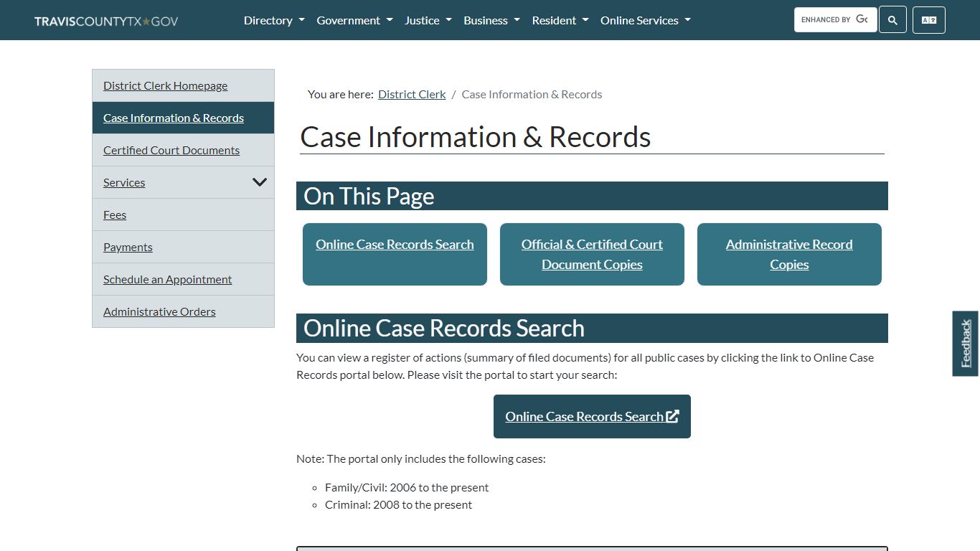Open the Resident menu
Image resolution: width=980 pixels, height=551 pixels.
560,20
